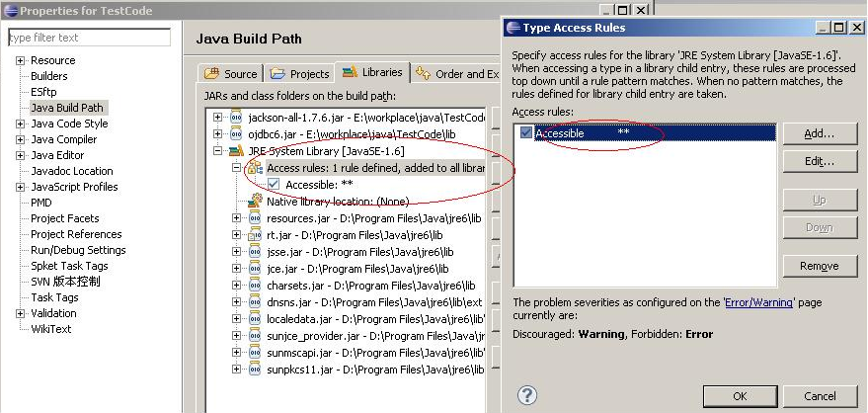Click the localedata.jar jar icon
868x413 pixels.
[x=255, y=319]
